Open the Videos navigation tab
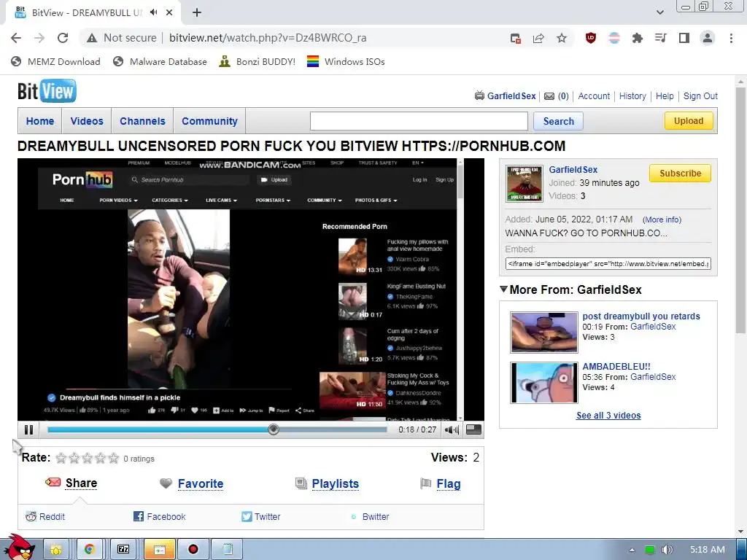The width and height of the screenshot is (747, 560). click(87, 121)
